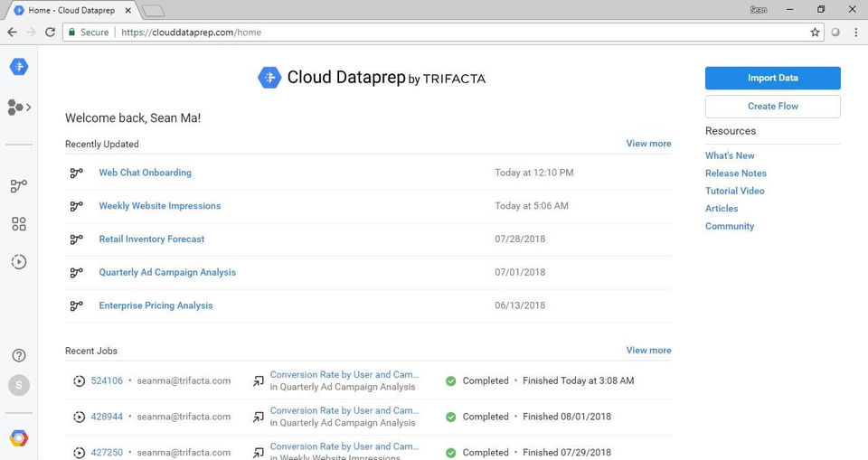
Task: Open Conversion Rate output of job 524106
Action: click(344, 375)
